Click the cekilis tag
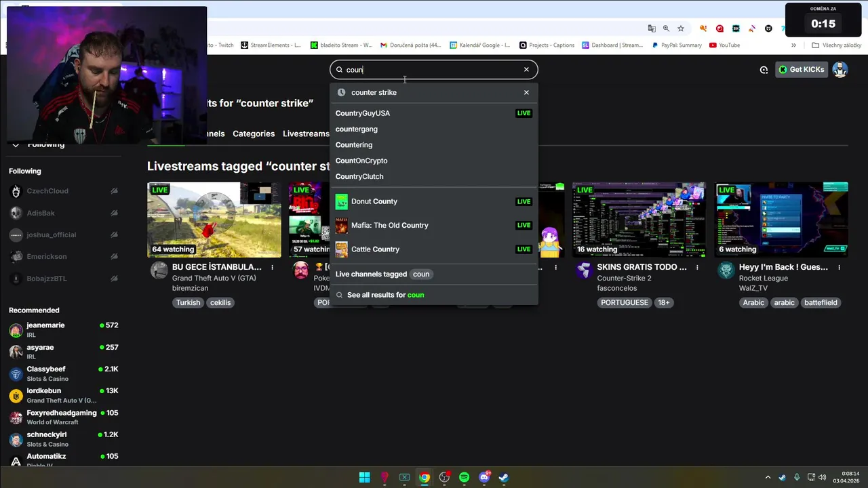Image resolution: width=868 pixels, height=488 pixels. tap(220, 302)
